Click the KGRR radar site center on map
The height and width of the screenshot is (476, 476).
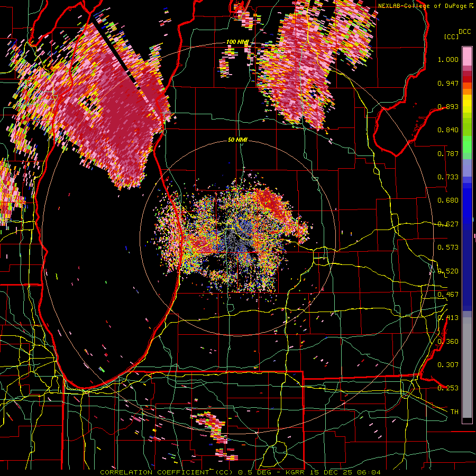point(237,237)
